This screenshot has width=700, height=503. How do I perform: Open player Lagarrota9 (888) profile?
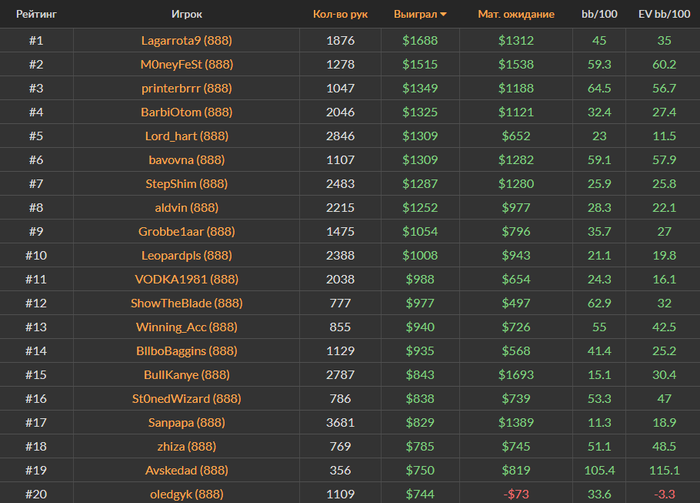coord(187,41)
